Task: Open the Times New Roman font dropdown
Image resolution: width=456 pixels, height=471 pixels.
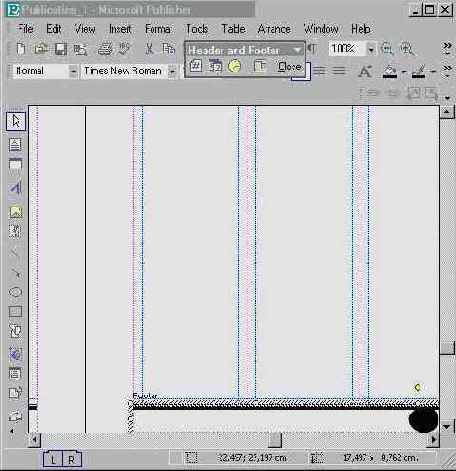Action: pos(172,71)
